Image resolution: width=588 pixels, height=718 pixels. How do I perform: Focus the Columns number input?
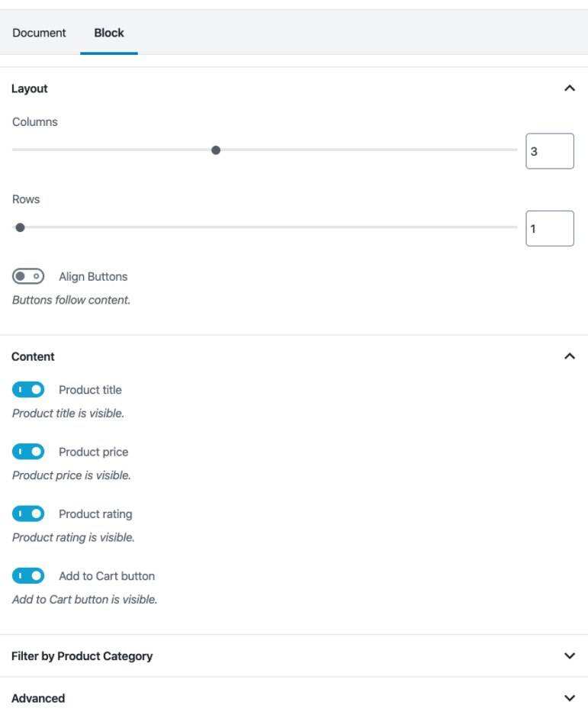coord(549,151)
